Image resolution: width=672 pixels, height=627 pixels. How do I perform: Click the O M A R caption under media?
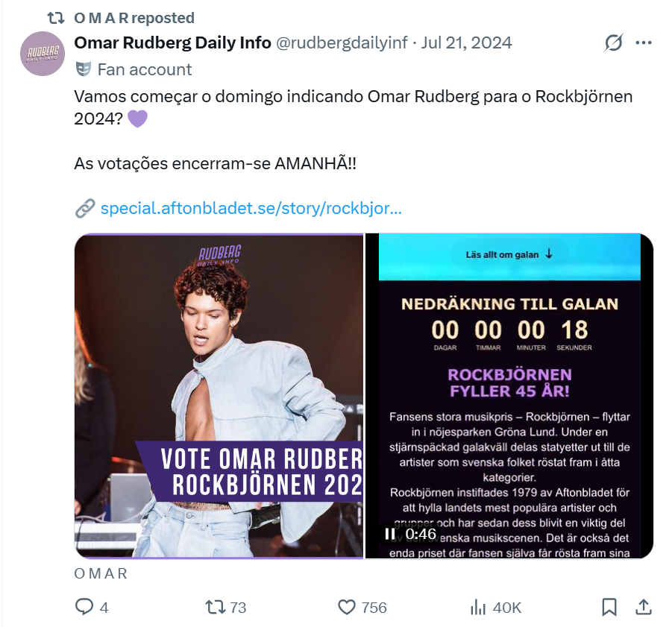pyautogui.click(x=101, y=573)
